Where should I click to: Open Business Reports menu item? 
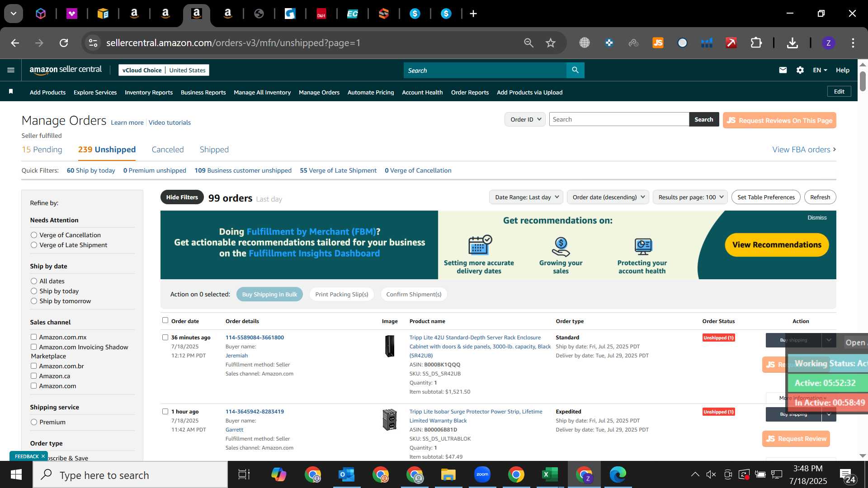click(203, 92)
